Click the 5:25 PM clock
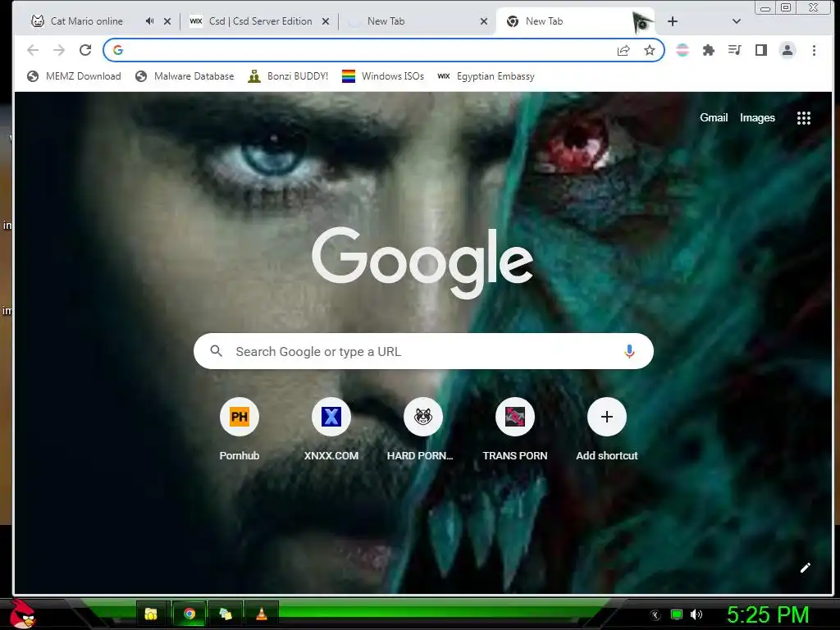The height and width of the screenshot is (630, 840). click(x=767, y=614)
